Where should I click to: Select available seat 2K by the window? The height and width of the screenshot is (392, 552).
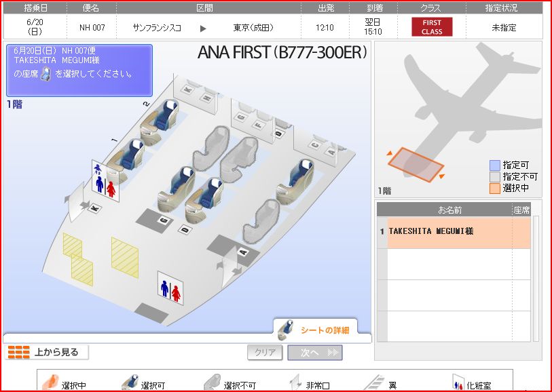[160, 121]
